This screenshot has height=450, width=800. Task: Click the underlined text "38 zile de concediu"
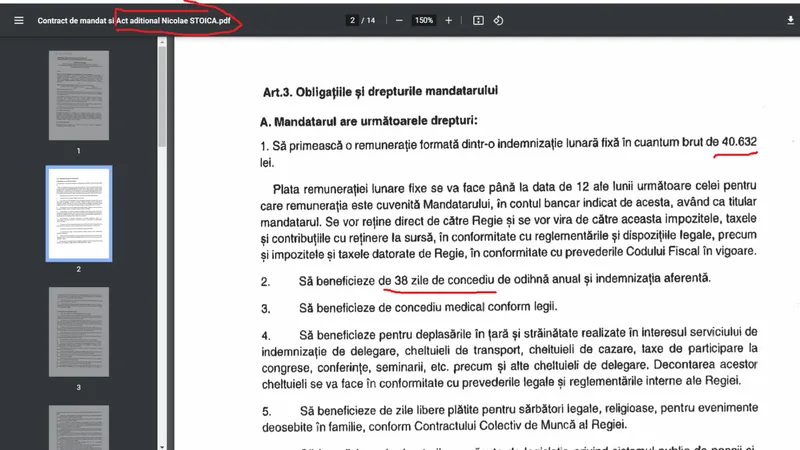[438, 281]
